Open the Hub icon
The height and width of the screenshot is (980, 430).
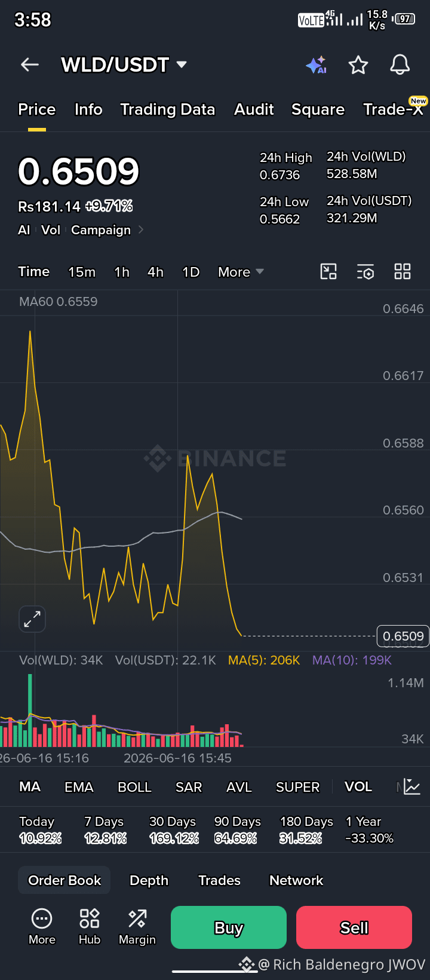coord(90,927)
